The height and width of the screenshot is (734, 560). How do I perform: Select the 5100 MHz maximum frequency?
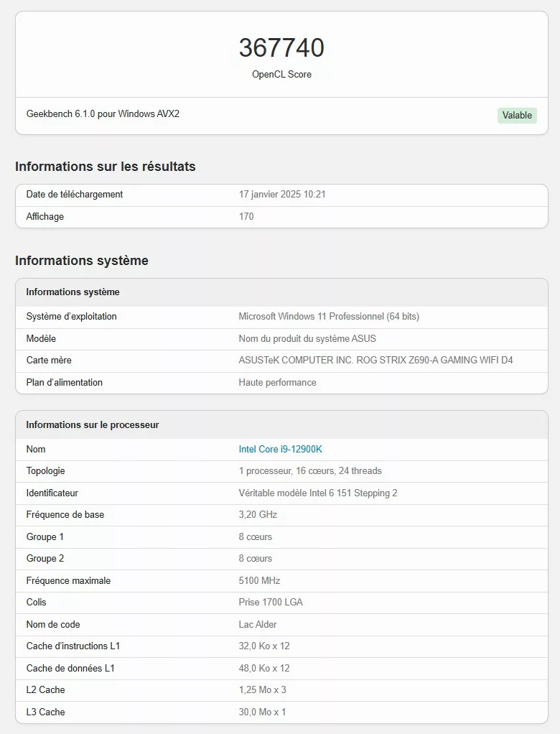tap(259, 580)
